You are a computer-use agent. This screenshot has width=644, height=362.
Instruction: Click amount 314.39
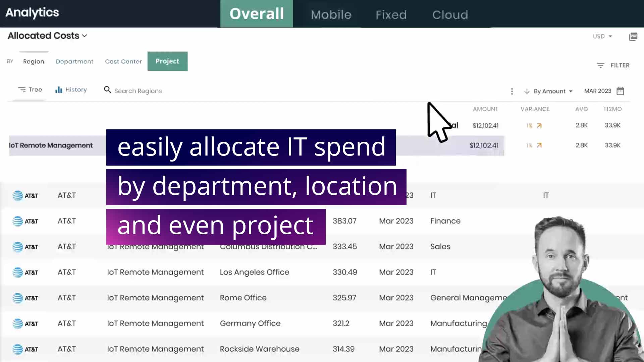pos(343,349)
